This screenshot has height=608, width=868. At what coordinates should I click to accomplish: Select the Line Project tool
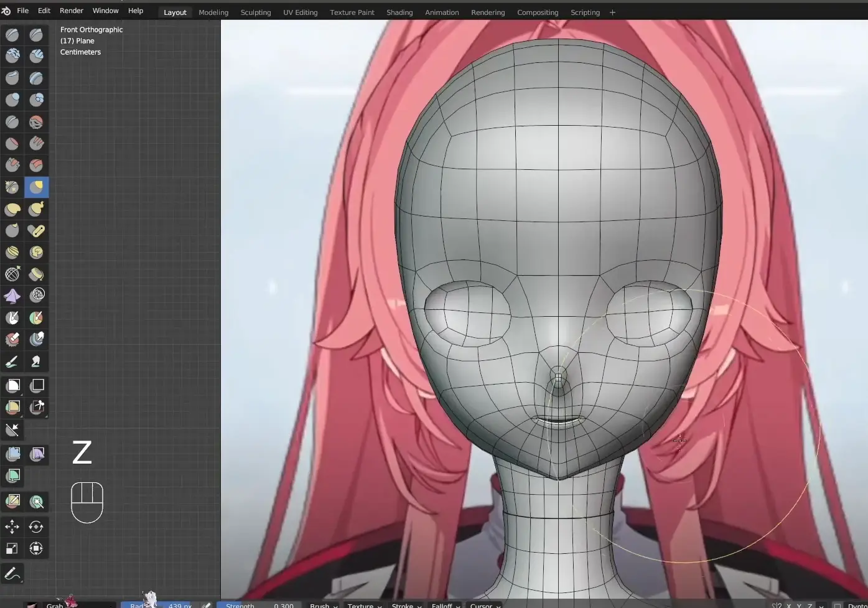12,429
